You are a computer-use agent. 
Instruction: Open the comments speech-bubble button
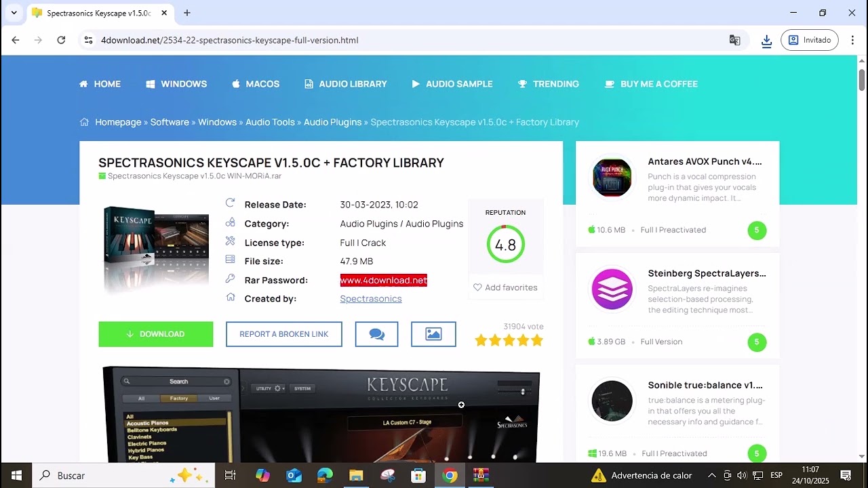tap(377, 334)
